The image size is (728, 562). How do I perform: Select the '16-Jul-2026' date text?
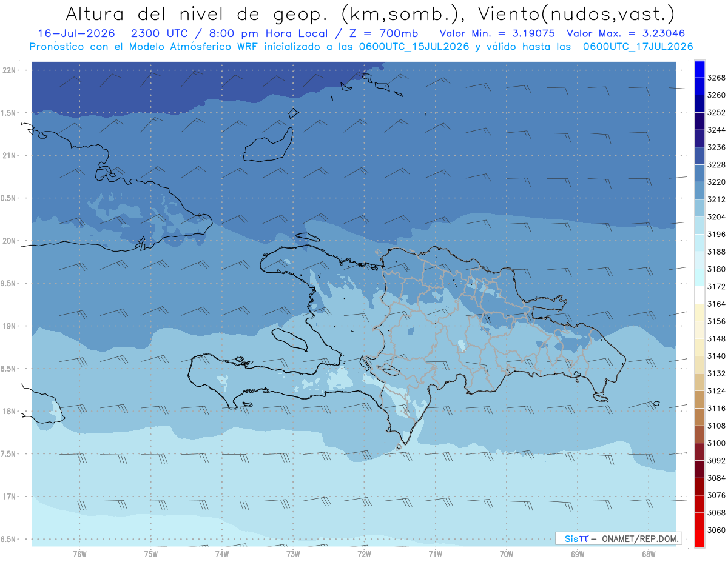tap(76, 33)
